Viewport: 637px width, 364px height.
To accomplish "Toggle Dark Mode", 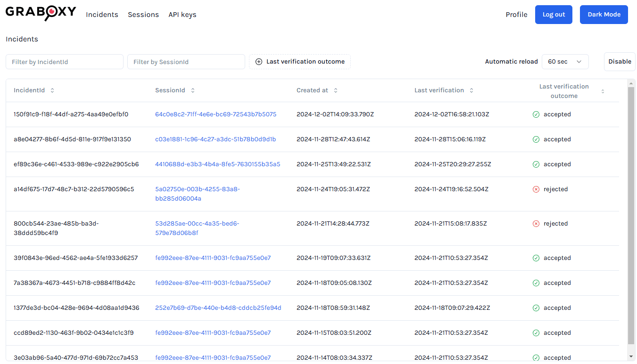I will pyautogui.click(x=604, y=15).
